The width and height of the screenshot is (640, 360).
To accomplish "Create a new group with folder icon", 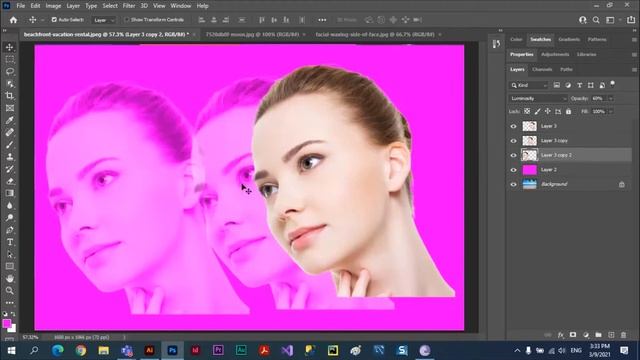I will (598, 335).
